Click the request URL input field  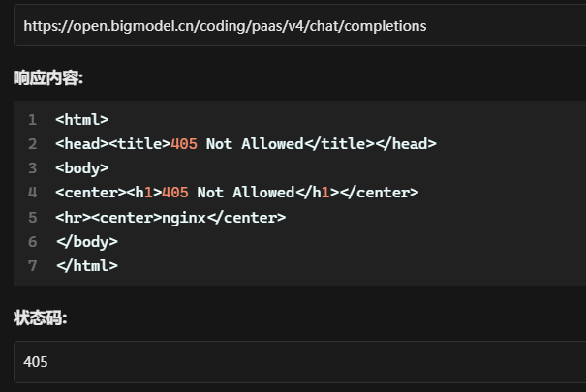(x=299, y=25)
